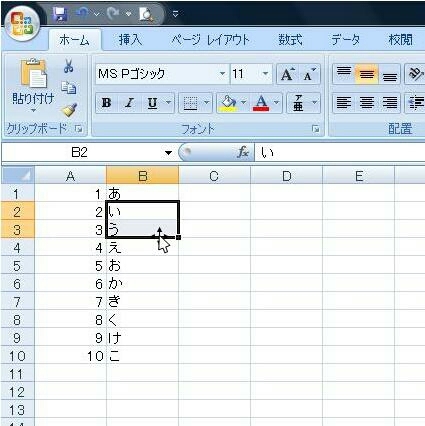Show phonetic guide (furigana) settings
Viewport: 425px width, 426px height.
coord(298,103)
